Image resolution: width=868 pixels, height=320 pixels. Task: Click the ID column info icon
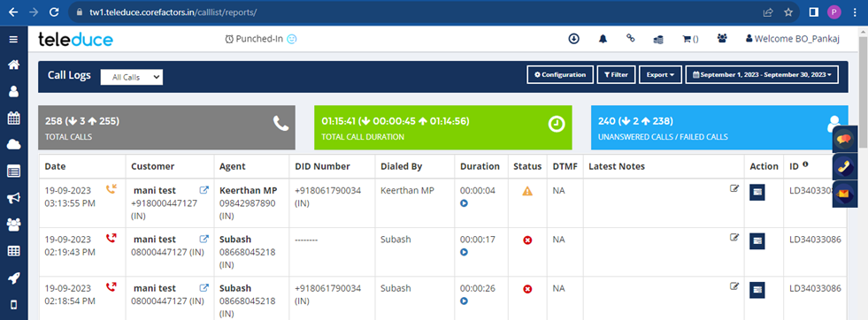coord(804,164)
